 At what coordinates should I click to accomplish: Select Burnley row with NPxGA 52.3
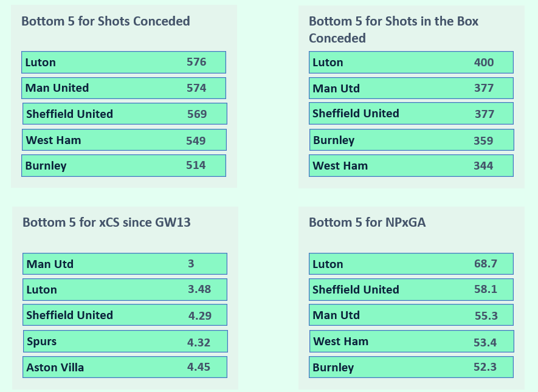click(x=411, y=367)
